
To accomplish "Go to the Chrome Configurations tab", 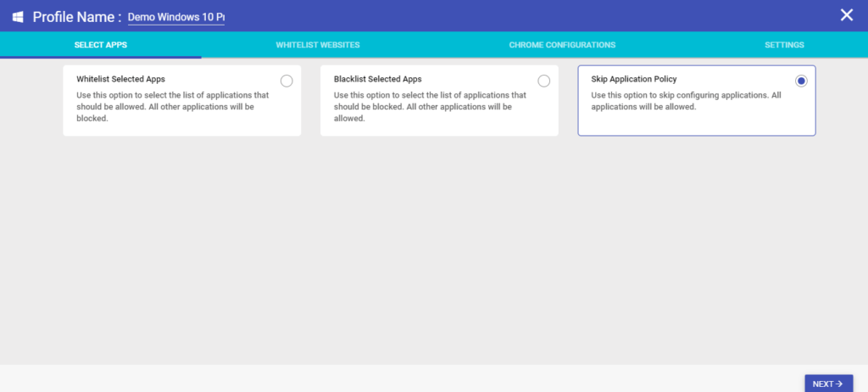I will point(563,45).
